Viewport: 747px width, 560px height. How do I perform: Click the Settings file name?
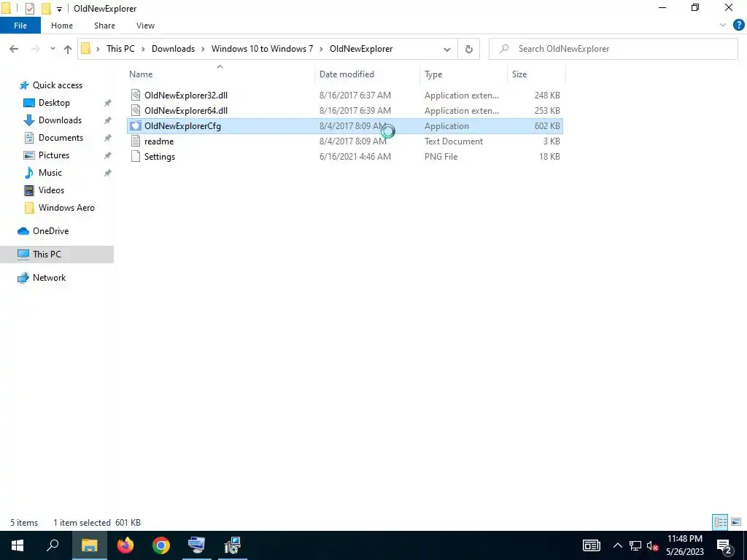point(160,157)
